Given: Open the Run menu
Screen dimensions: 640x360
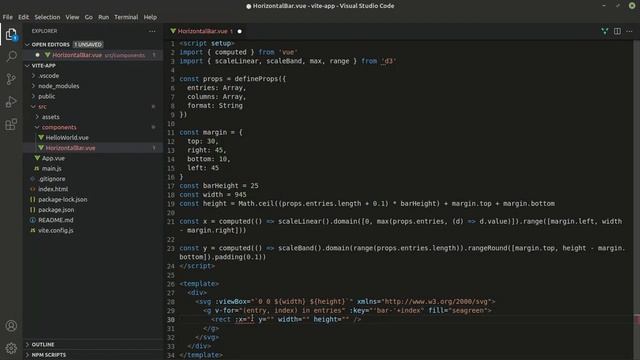Looking at the screenshot, I should coord(104,17).
